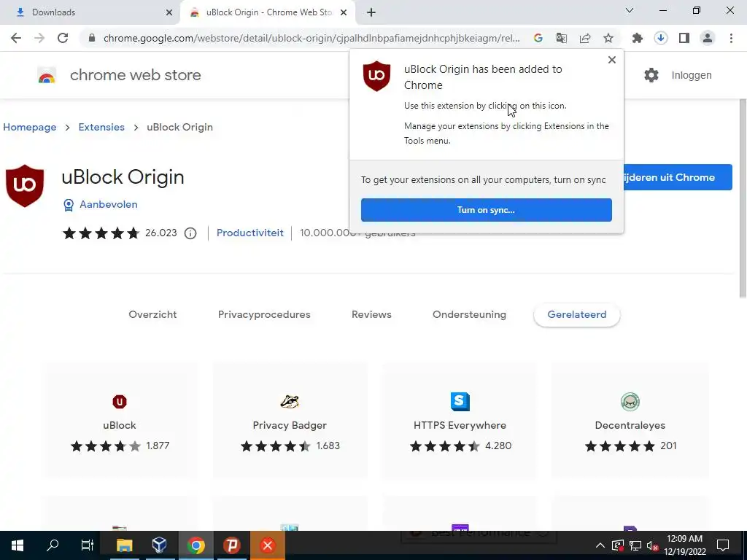Click Turn on sync button

point(487,210)
